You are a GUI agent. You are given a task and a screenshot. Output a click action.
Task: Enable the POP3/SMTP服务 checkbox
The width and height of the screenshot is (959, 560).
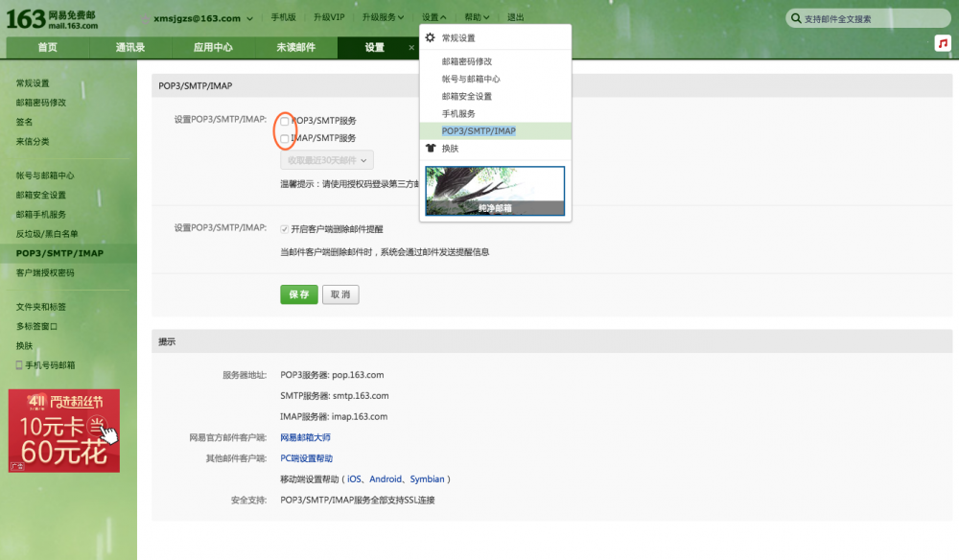(x=283, y=121)
